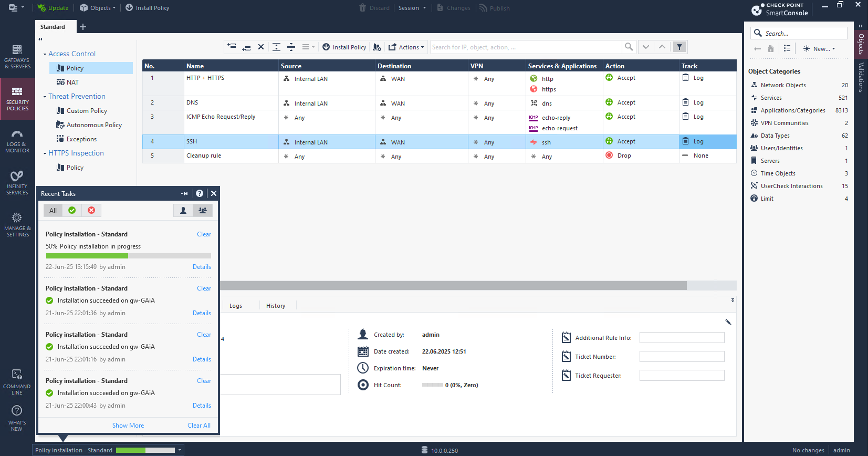Click the collapse all sections icon
Screen dimensions: 868x456
coord(291,47)
